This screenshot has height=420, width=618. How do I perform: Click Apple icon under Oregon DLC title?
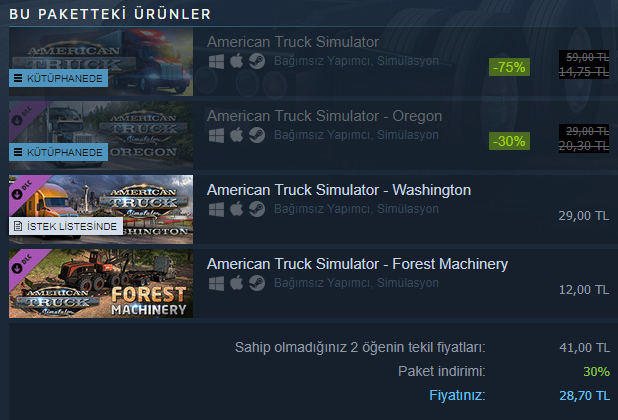pyautogui.click(x=236, y=135)
